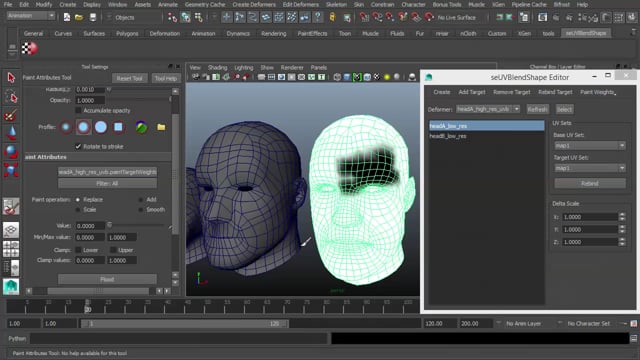Click Refresh button in editor
640x360 pixels.
click(537, 109)
